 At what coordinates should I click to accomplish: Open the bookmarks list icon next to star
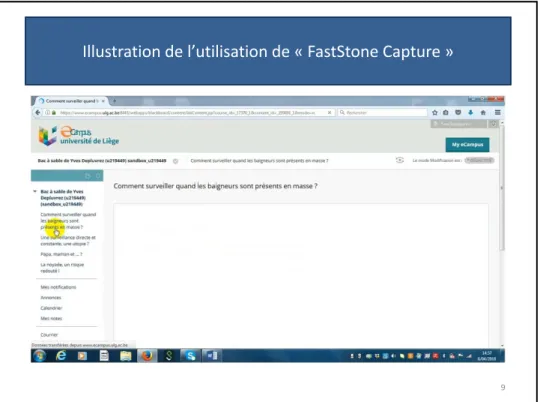446,113
